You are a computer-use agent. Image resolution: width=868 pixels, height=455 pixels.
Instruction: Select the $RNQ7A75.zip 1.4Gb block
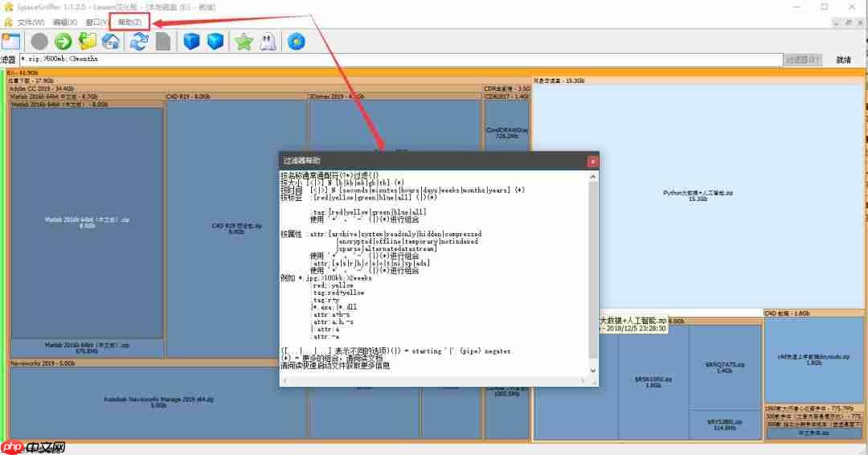click(x=725, y=367)
